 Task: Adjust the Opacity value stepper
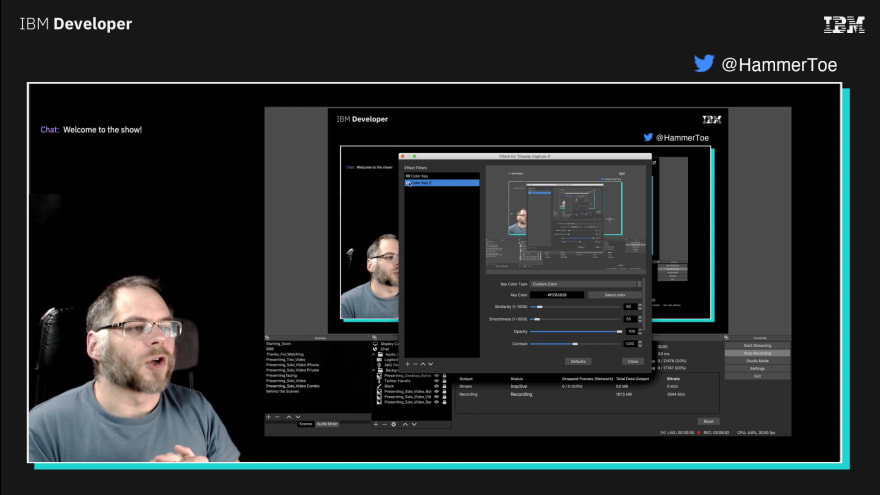pyautogui.click(x=640, y=332)
